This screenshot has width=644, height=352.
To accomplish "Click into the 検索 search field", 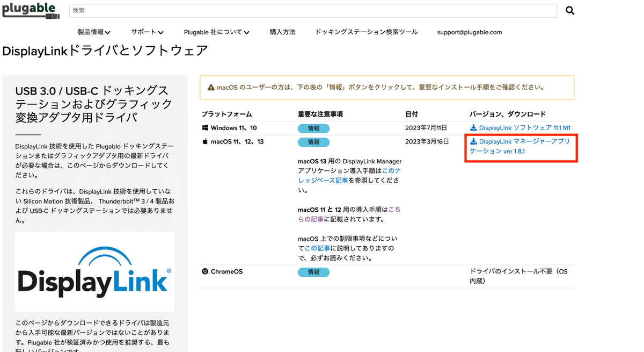I will point(313,10).
